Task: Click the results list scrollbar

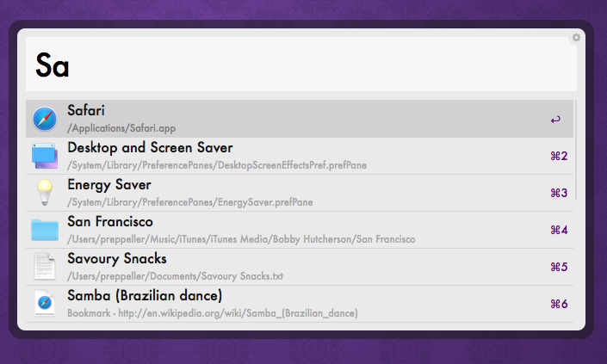Action: (576, 151)
